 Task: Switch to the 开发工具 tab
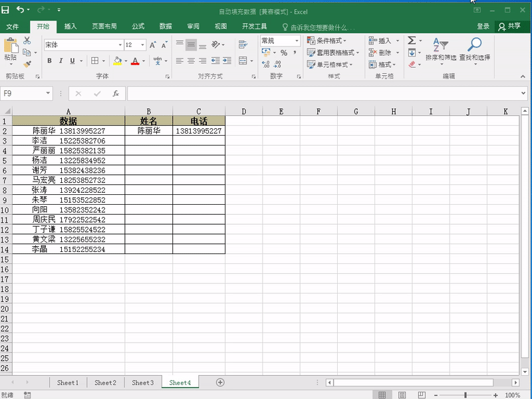254,27
